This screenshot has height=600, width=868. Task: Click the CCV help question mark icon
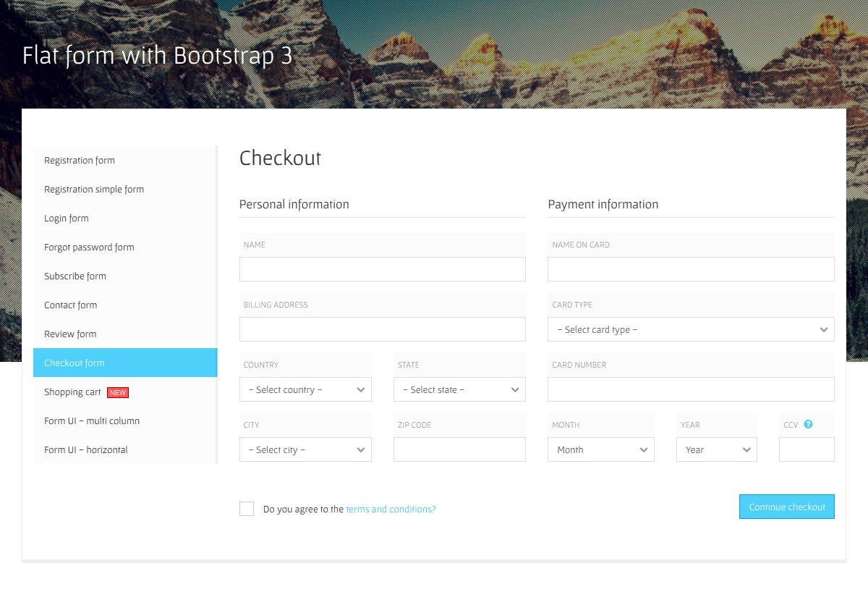[x=808, y=424]
